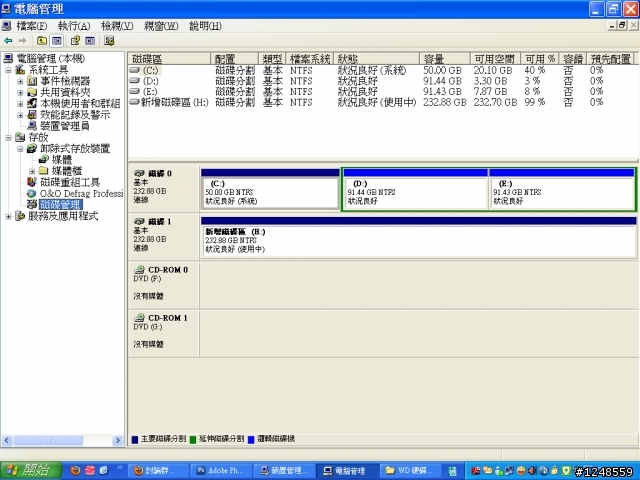
Task: Select 媒體 under removable storage
Action: [62, 160]
